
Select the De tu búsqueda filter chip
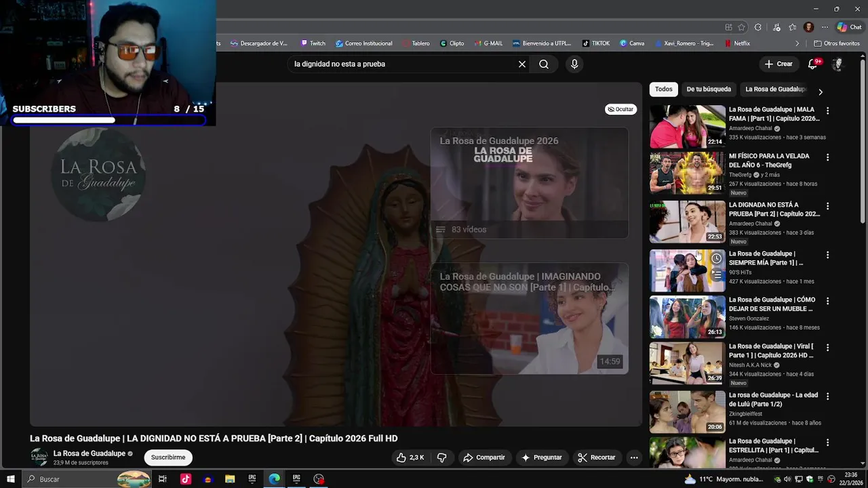click(709, 89)
